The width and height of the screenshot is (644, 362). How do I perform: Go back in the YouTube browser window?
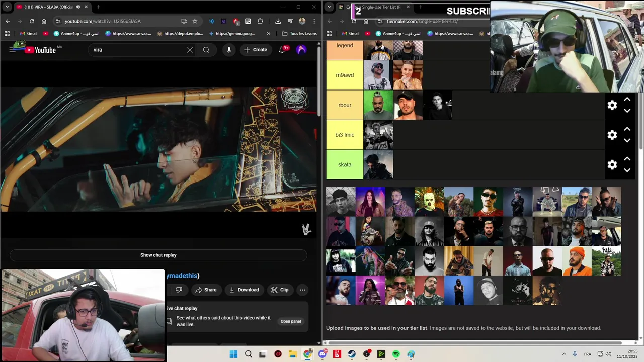[x=8, y=21]
